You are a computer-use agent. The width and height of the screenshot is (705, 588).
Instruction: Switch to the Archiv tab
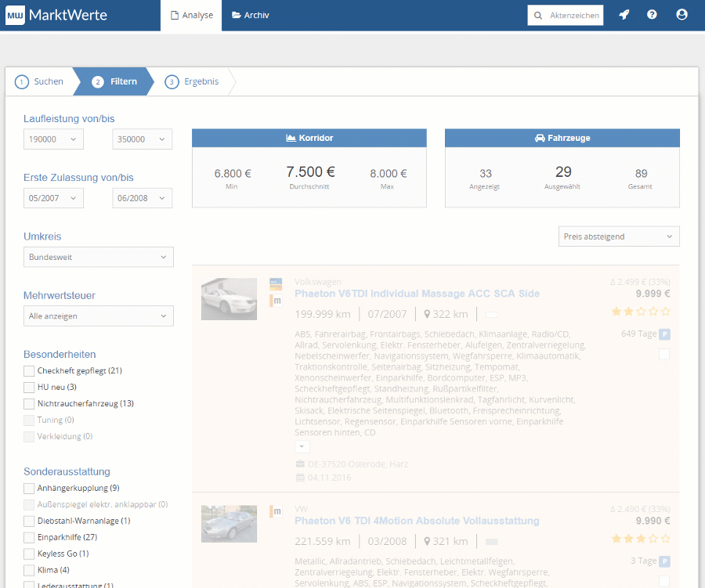[251, 16]
